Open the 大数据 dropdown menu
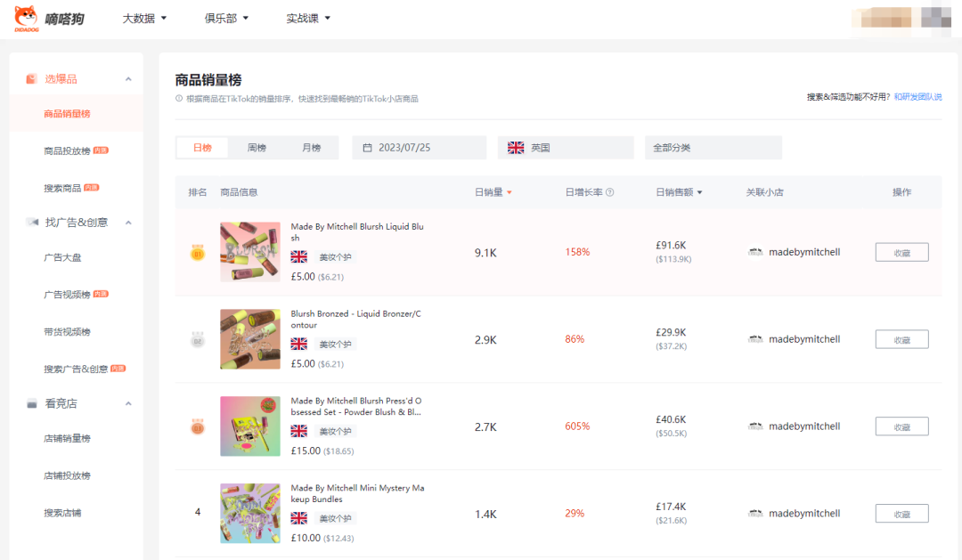The image size is (962, 560). pos(144,19)
